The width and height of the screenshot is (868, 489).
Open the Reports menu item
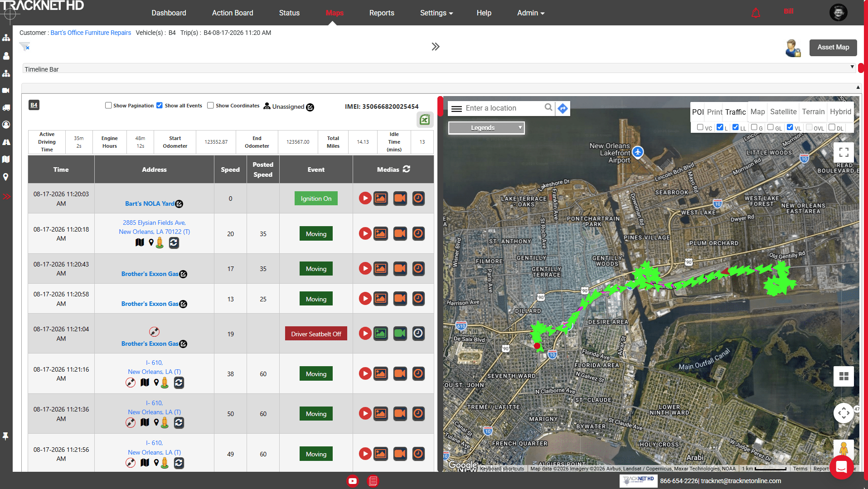tap(382, 13)
